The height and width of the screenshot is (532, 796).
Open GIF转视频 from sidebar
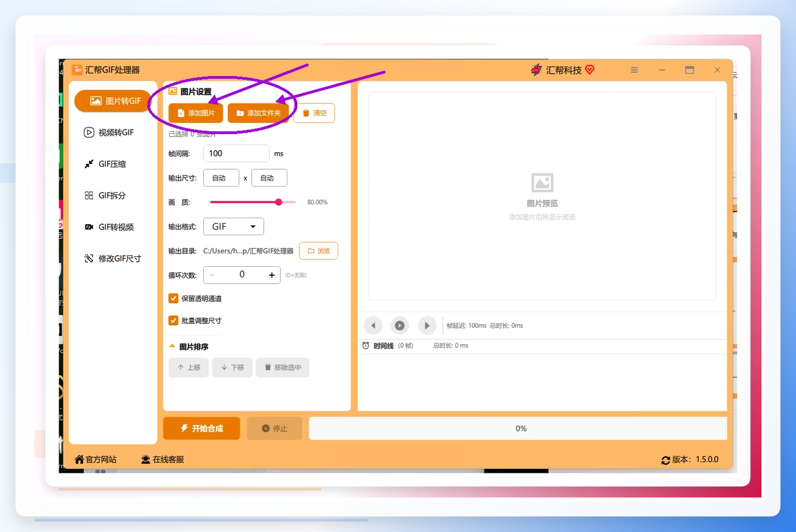point(109,227)
